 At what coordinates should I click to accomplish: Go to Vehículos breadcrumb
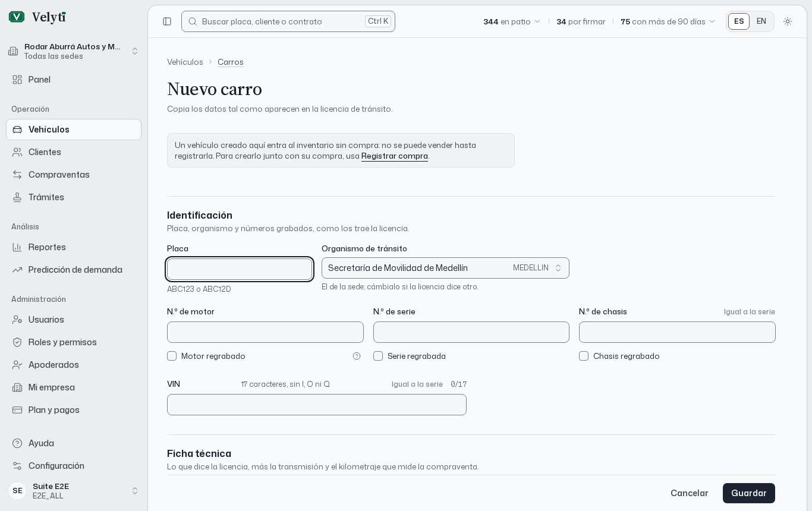point(185,62)
